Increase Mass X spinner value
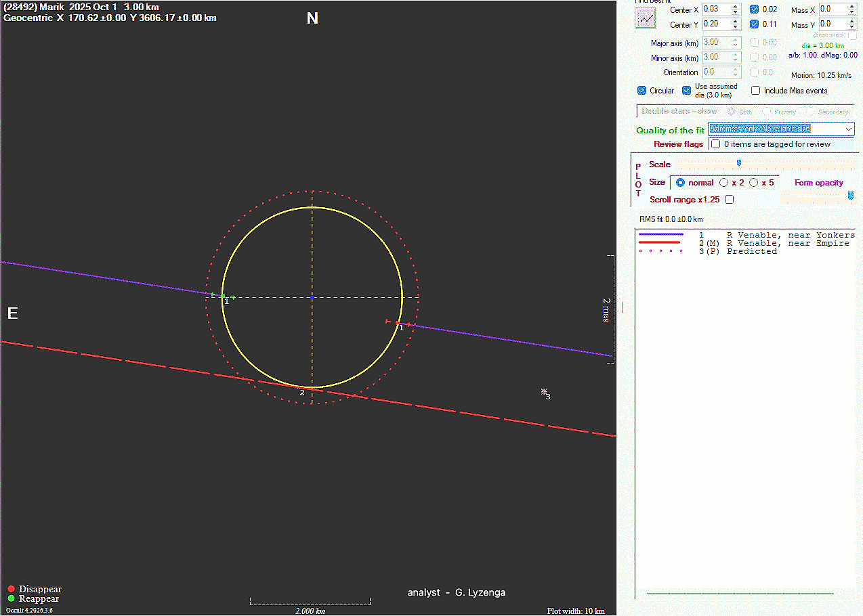 click(851, 7)
